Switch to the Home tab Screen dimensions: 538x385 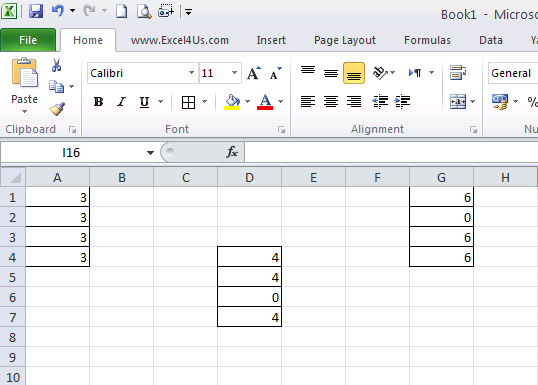pyautogui.click(x=88, y=40)
